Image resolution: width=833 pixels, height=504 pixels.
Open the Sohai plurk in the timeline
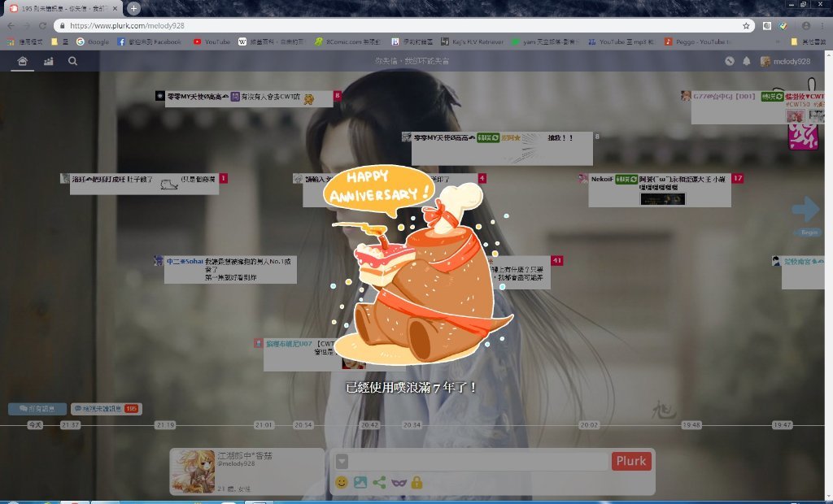pos(230,269)
